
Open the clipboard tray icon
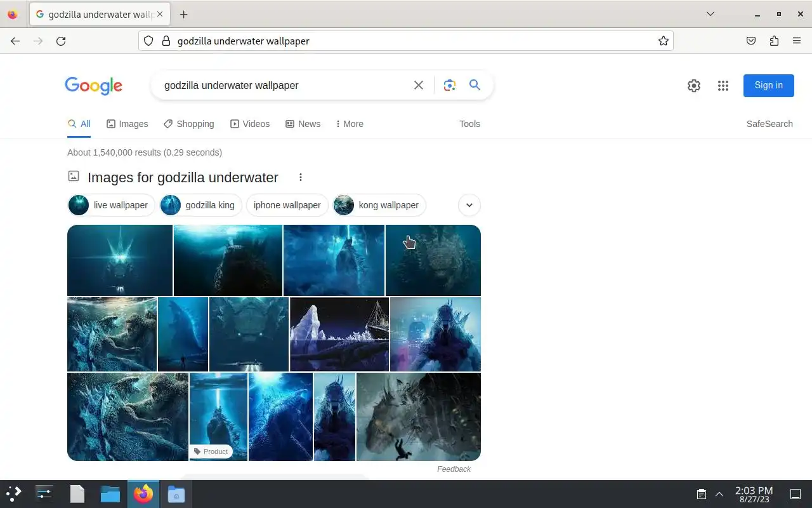click(x=702, y=494)
